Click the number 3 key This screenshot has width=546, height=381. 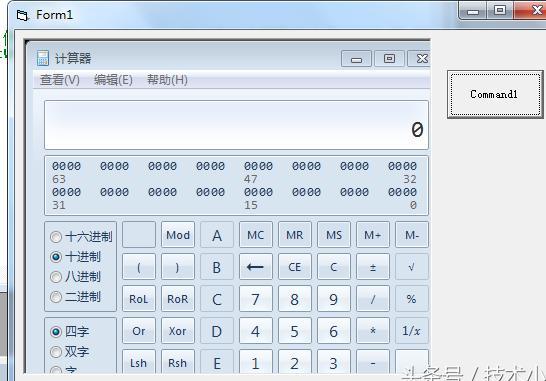tap(334, 362)
